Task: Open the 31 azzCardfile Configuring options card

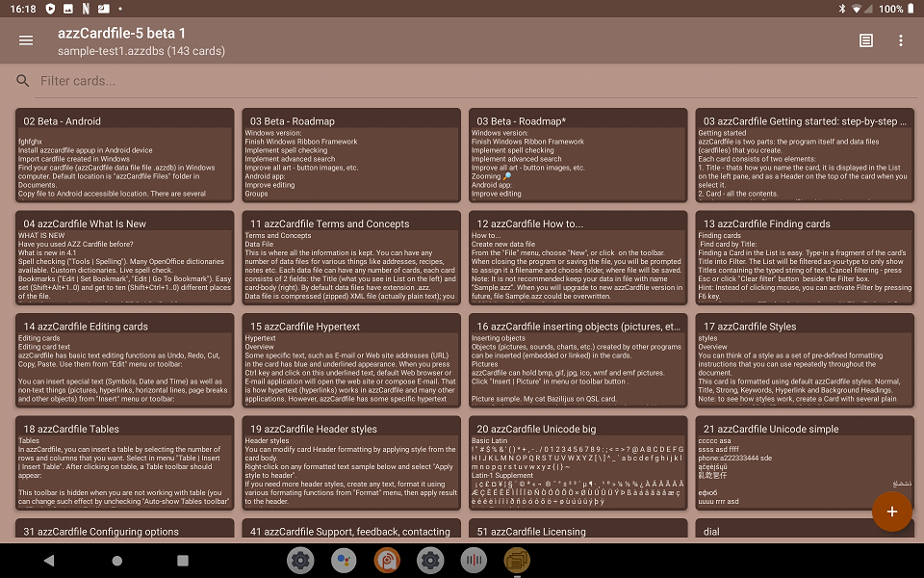Action: pyautogui.click(x=124, y=530)
